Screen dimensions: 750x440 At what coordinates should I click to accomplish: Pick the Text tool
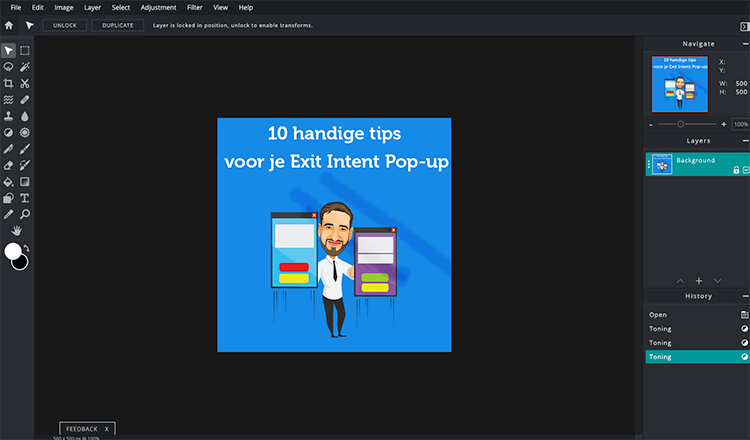click(x=25, y=198)
